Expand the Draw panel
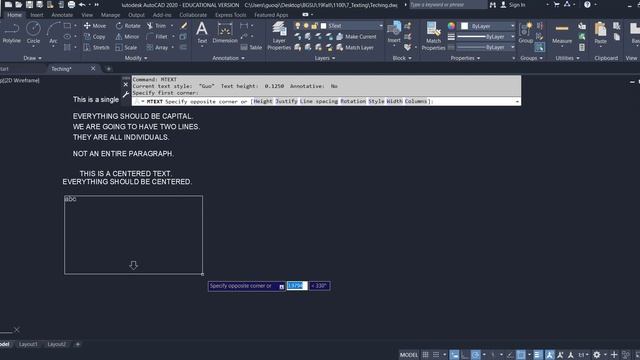This screenshot has width=640, height=360. [x=32, y=58]
